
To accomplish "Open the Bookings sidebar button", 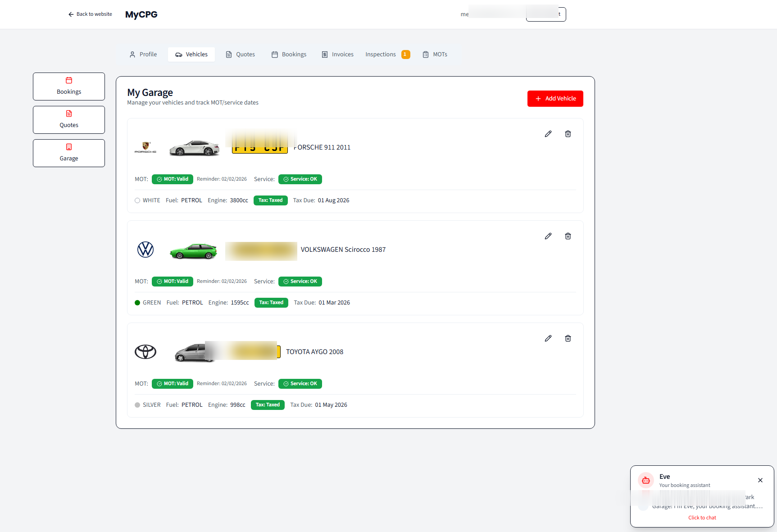I will pyautogui.click(x=69, y=86).
